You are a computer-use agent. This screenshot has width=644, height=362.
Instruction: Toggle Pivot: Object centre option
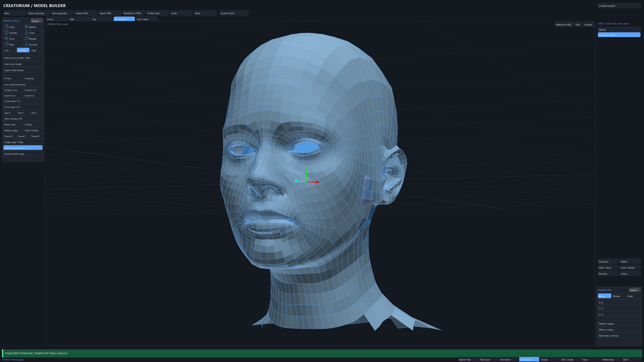[23, 148]
